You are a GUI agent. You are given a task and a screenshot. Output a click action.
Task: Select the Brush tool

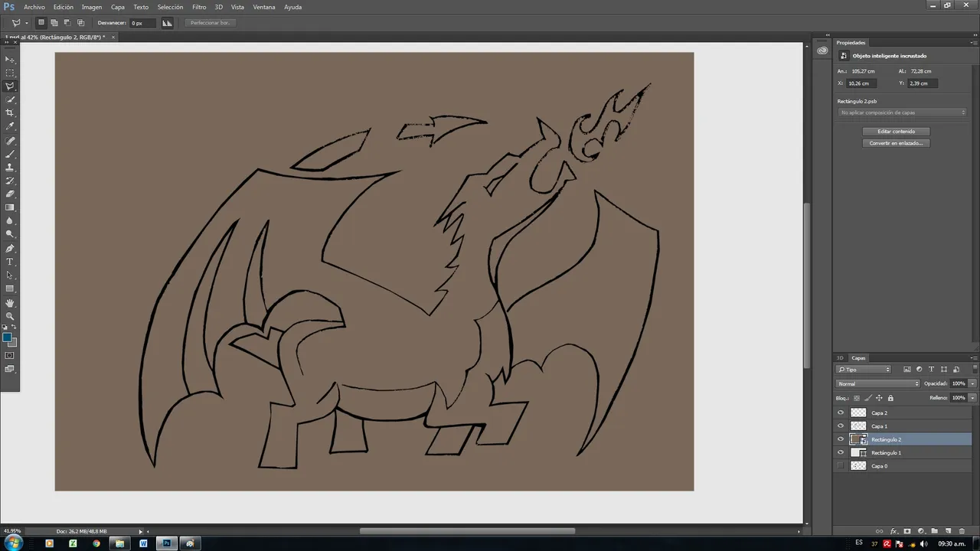click(10, 155)
